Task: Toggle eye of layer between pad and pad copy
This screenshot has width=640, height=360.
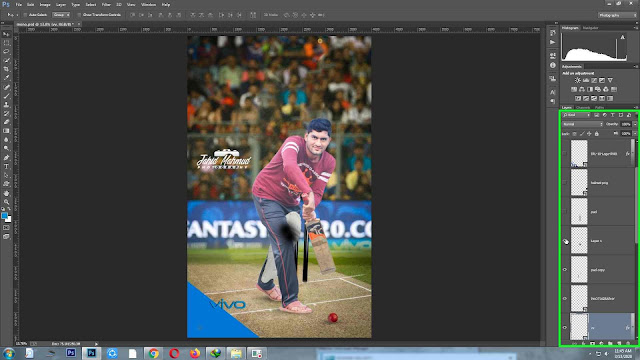Action: click(565, 241)
